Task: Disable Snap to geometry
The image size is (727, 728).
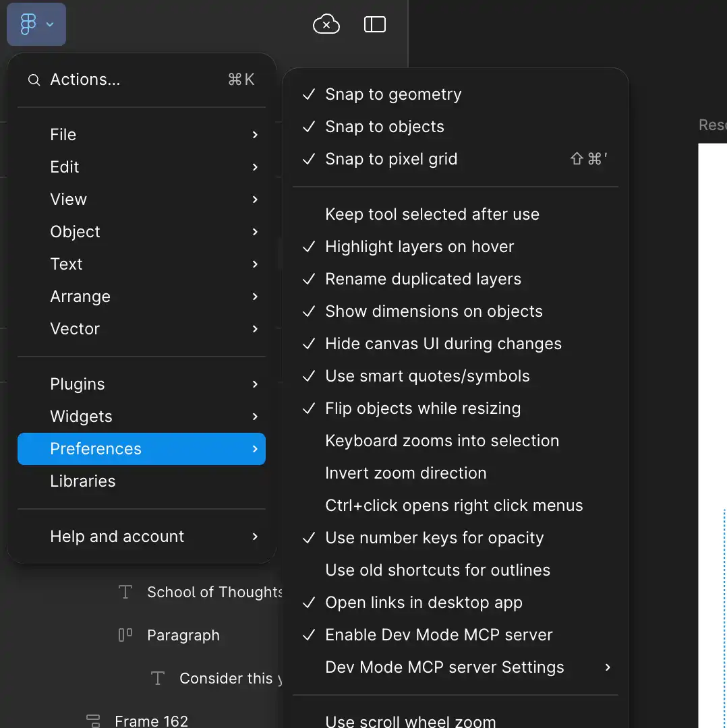Action: (455, 94)
